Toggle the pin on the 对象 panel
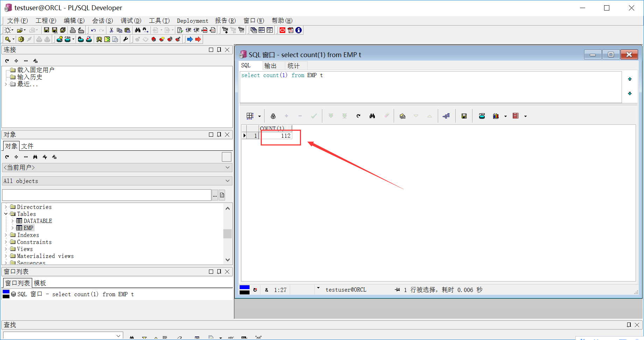This screenshot has height=340, width=644. tap(219, 135)
